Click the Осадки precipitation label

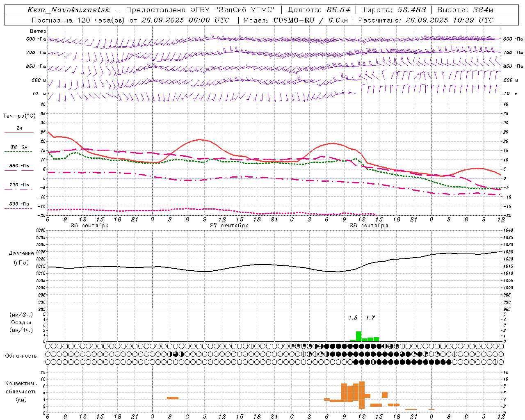click(21, 322)
